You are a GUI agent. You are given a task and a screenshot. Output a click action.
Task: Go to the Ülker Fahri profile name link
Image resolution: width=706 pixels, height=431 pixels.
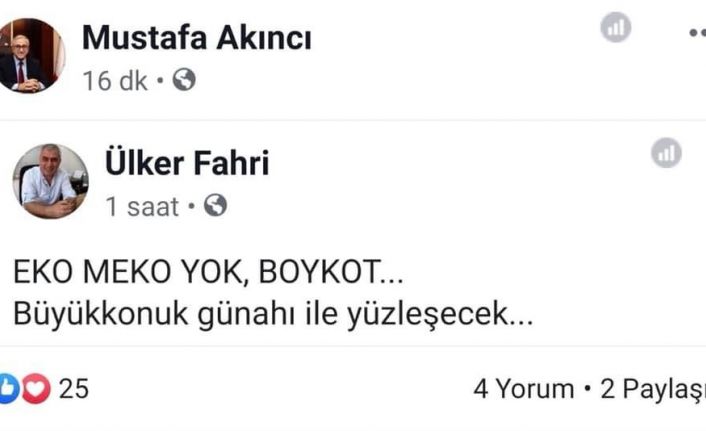[x=187, y=163]
